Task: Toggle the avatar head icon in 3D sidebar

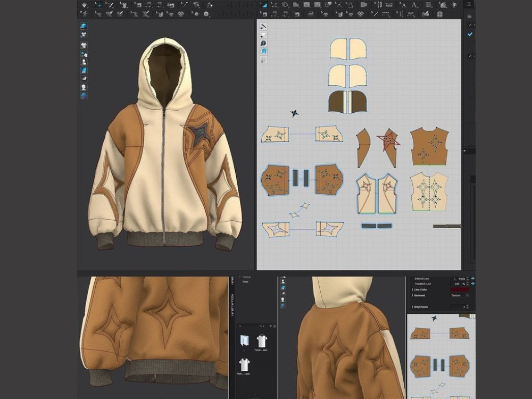Action: click(84, 87)
